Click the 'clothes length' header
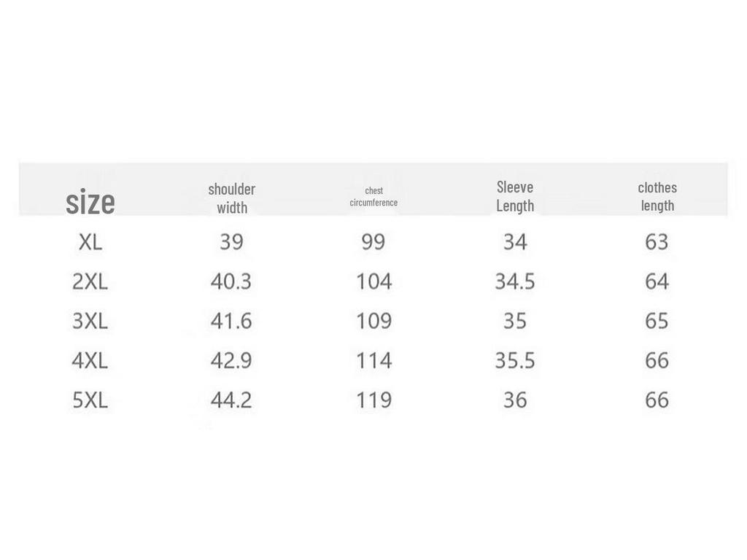 [657, 196]
